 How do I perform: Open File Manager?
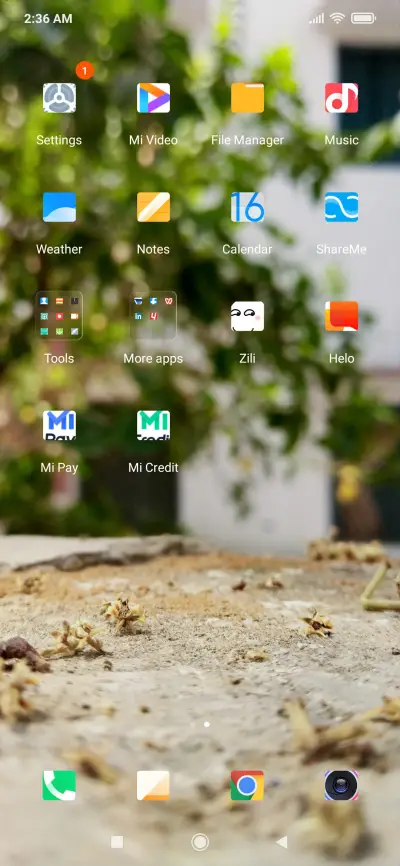click(247, 98)
